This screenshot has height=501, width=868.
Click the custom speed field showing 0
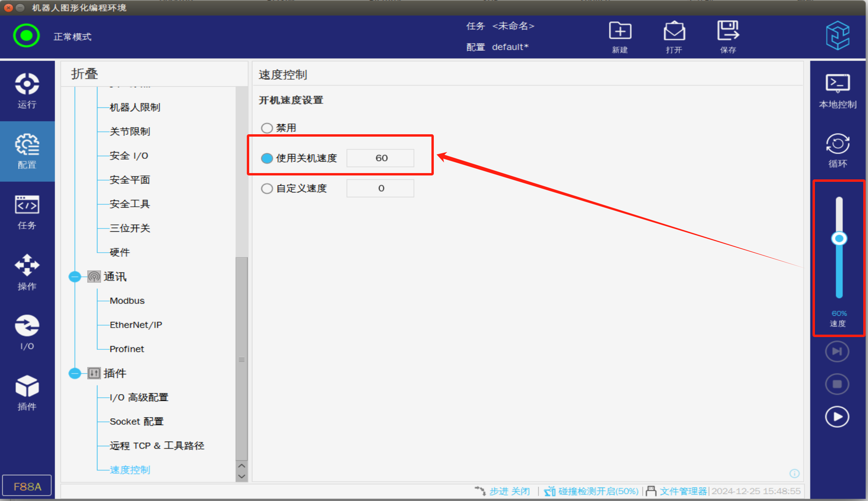[380, 188]
